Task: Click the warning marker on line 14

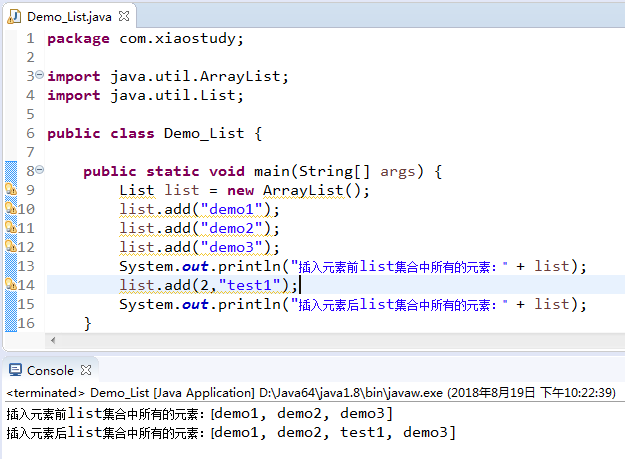Action: click(11, 284)
